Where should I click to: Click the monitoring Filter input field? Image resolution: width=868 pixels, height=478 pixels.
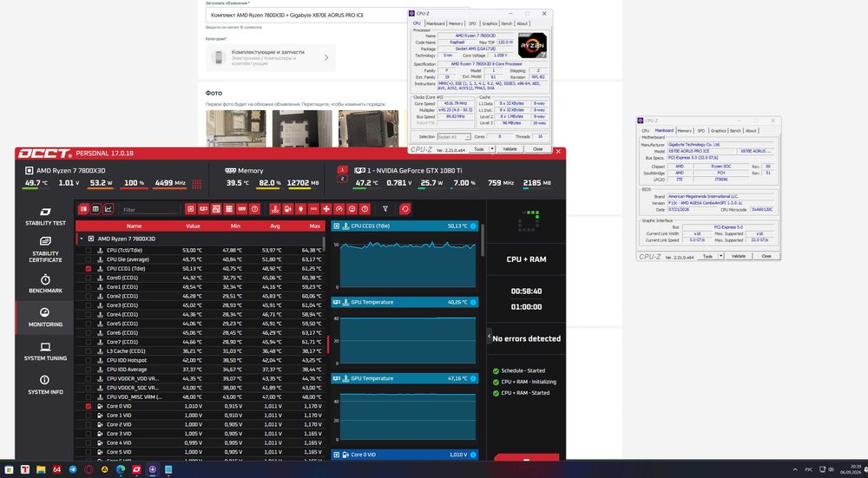149,210
